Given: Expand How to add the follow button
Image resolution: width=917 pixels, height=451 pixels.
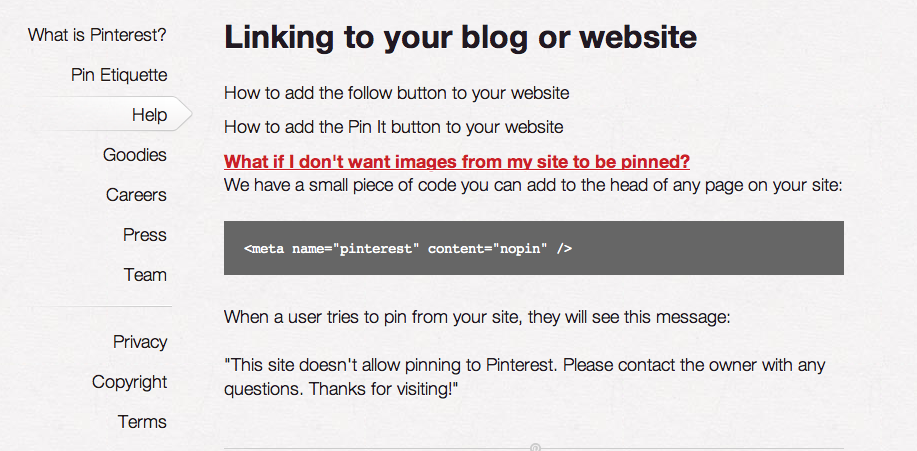Looking at the screenshot, I should pyautogui.click(x=397, y=93).
